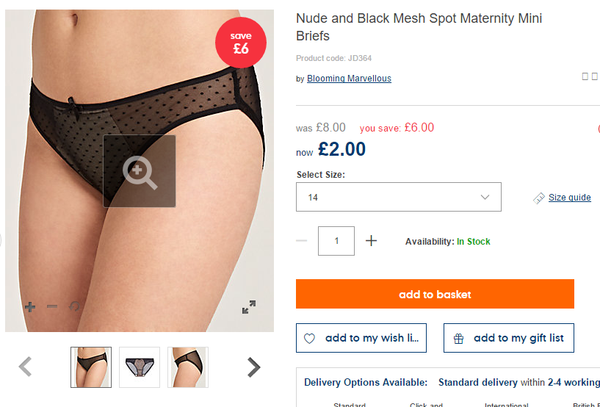Show next thumbnails with the right arrow
600x407 pixels.
coord(253,367)
